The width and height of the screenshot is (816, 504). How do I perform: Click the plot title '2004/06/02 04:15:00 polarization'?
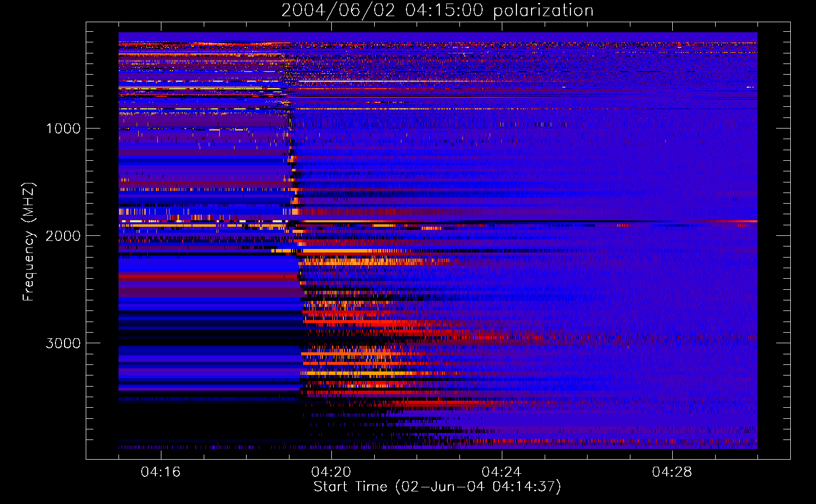pos(437,11)
